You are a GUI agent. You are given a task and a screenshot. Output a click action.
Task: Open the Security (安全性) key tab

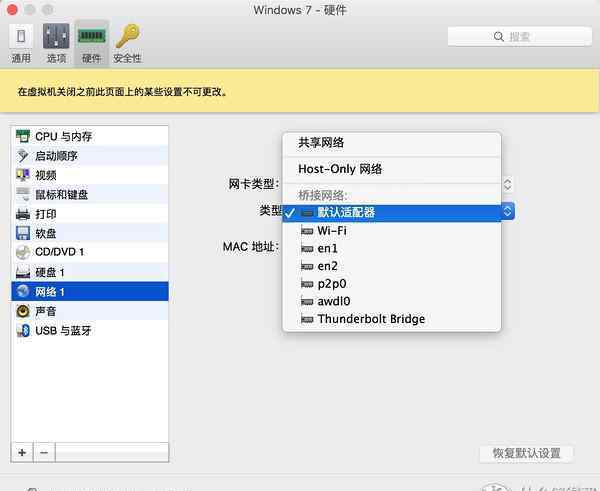click(127, 43)
